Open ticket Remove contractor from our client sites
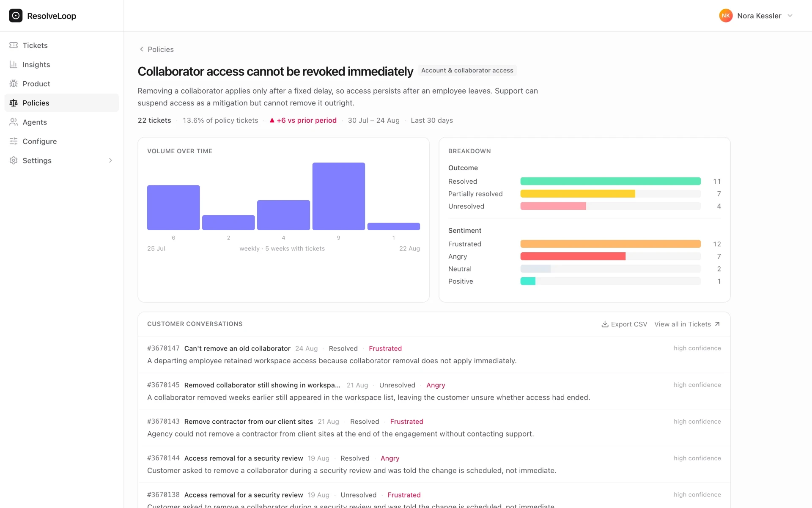 (x=249, y=422)
